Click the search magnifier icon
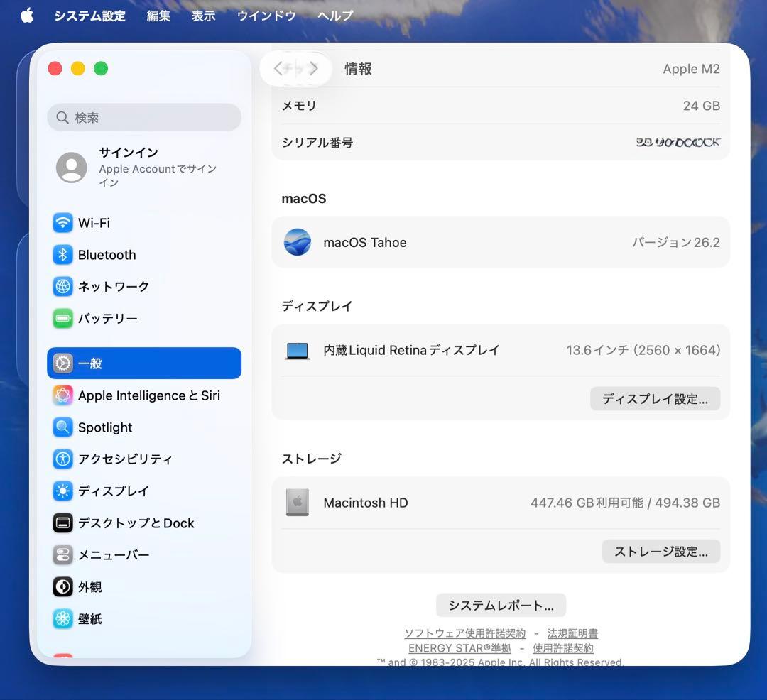Viewport: 767px width, 700px height. 62,117
